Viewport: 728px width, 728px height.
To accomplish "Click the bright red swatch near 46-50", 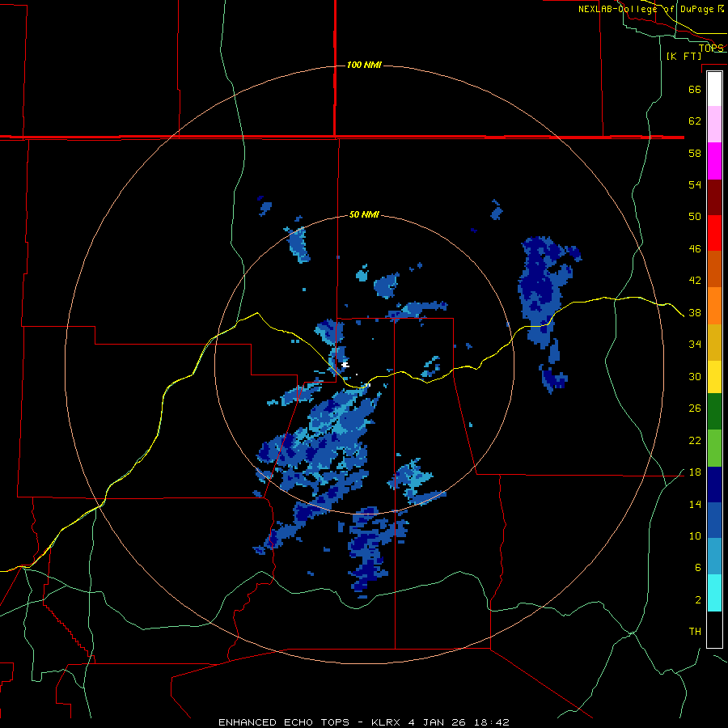I will 714,233.
